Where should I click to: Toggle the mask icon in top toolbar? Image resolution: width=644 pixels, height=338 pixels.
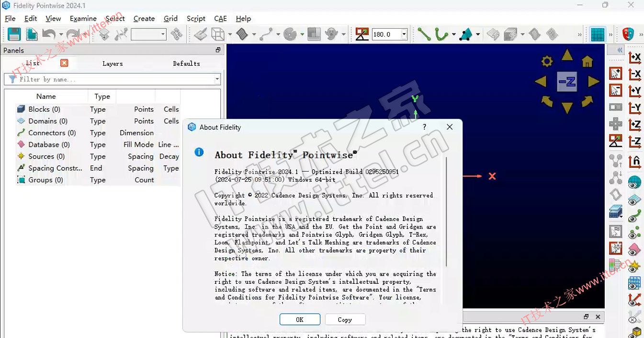click(628, 35)
